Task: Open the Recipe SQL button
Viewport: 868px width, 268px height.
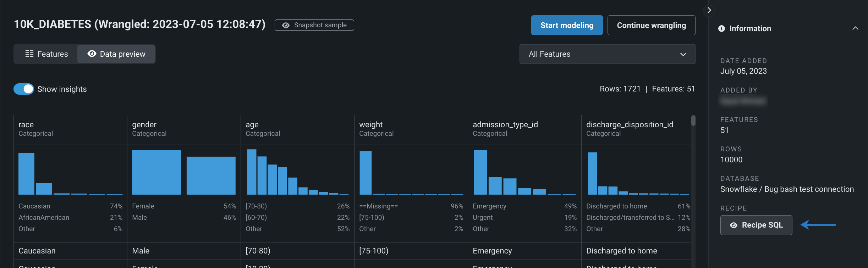Action: tap(756, 225)
